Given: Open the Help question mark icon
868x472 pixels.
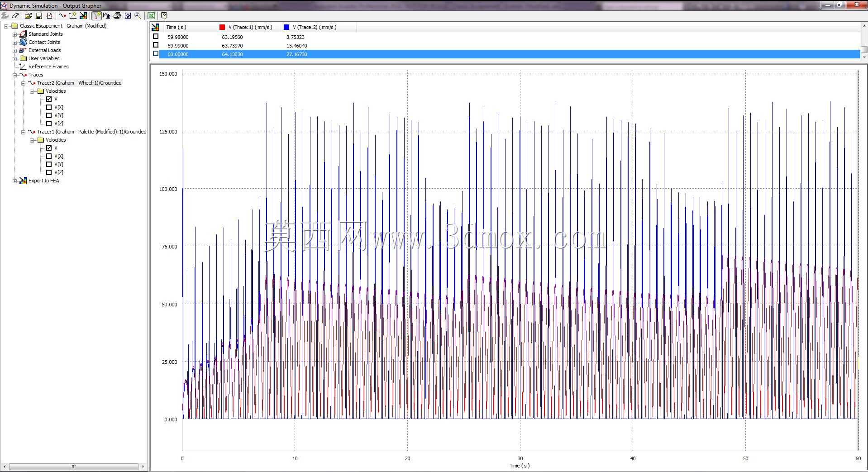Looking at the screenshot, I should coord(164,15).
